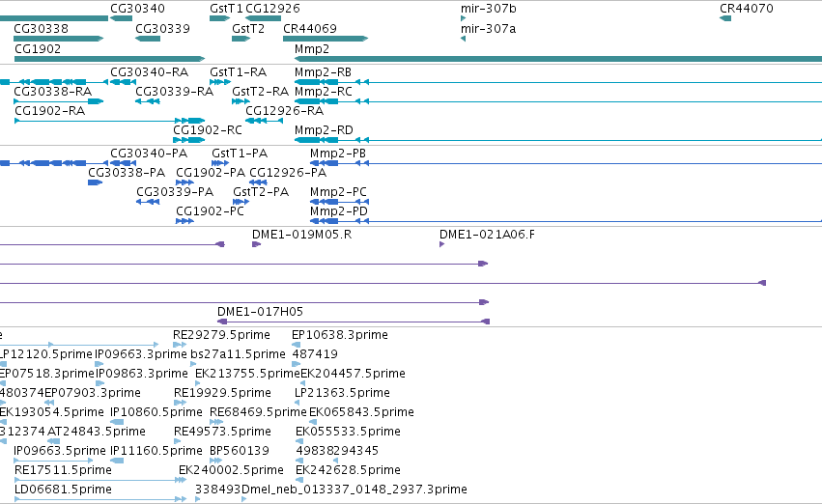The width and height of the screenshot is (822, 504).
Task: Select EST RE19929.5prime
Action: coord(223,393)
